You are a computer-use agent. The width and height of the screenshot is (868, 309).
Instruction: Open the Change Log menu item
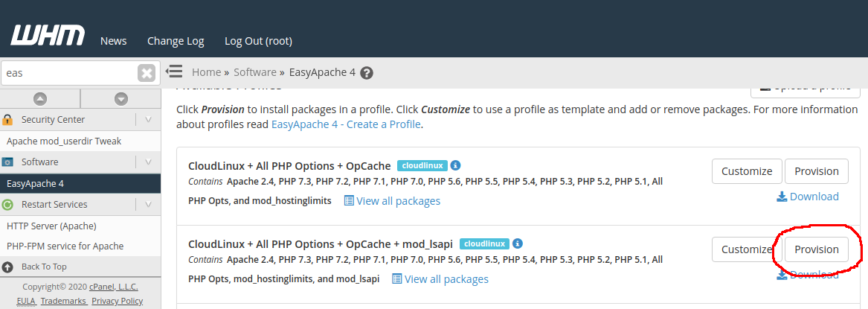(x=176, y=41)
